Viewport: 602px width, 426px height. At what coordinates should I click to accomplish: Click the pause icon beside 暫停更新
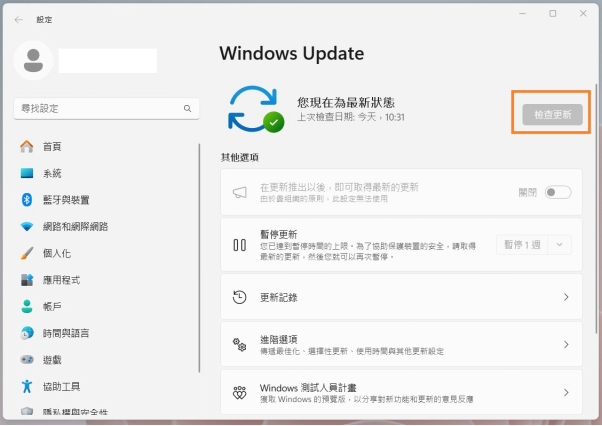point(240,245)
